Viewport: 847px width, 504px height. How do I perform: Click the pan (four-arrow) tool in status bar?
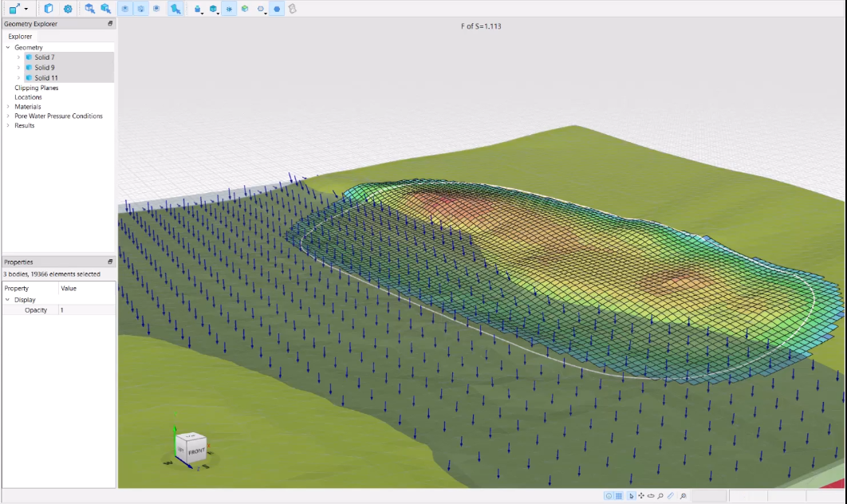pos(641,496)
